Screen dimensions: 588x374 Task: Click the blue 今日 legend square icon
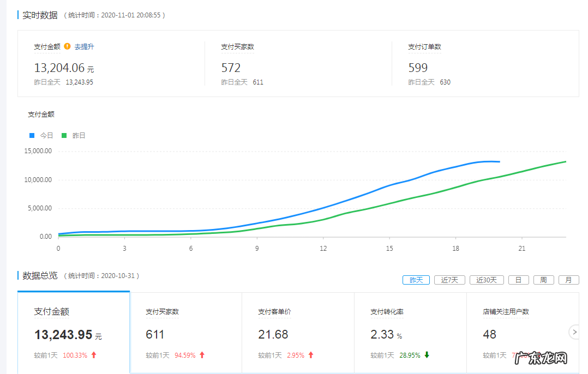coord(31,135)
